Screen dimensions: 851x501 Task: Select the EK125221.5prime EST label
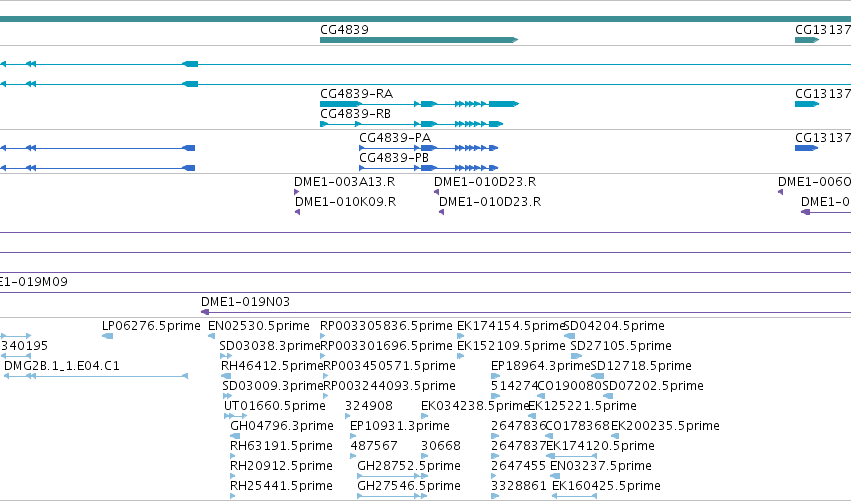[582, 407]
